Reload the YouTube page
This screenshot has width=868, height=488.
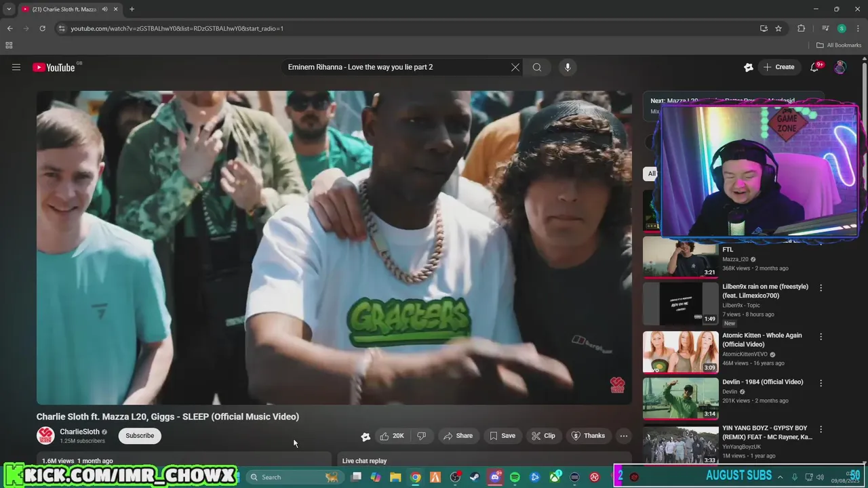click(42, 28)
